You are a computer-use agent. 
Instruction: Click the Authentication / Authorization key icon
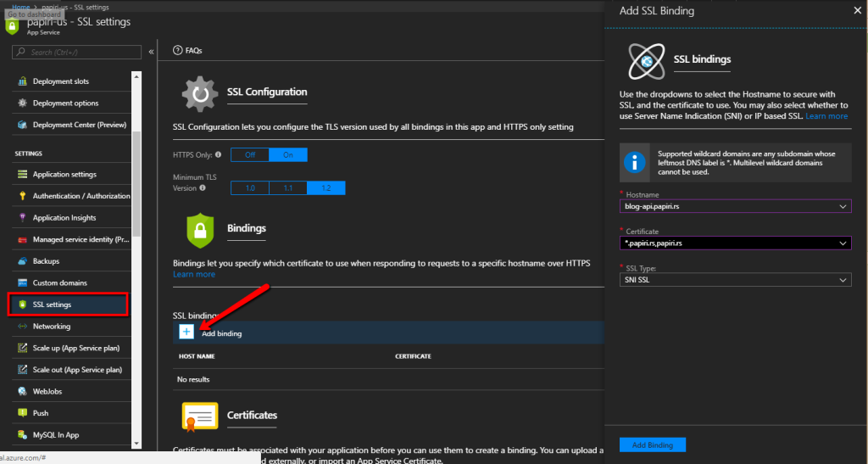22,196
